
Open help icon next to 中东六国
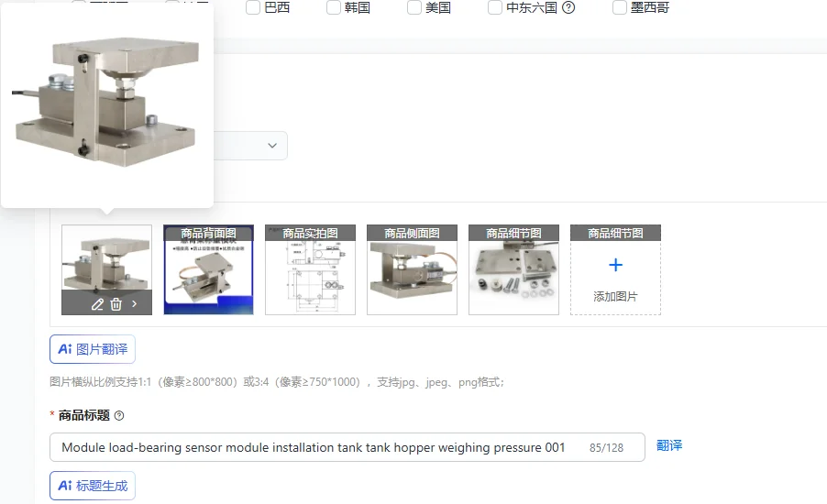pos(568,7)
